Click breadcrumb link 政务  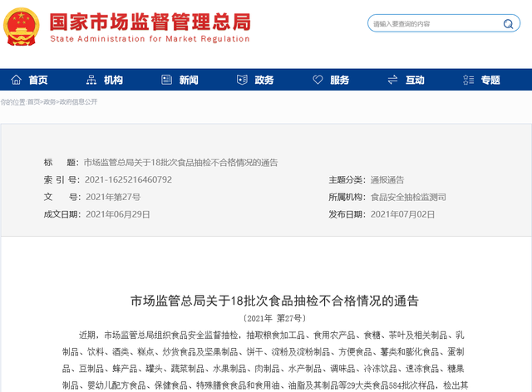[50, 101]
